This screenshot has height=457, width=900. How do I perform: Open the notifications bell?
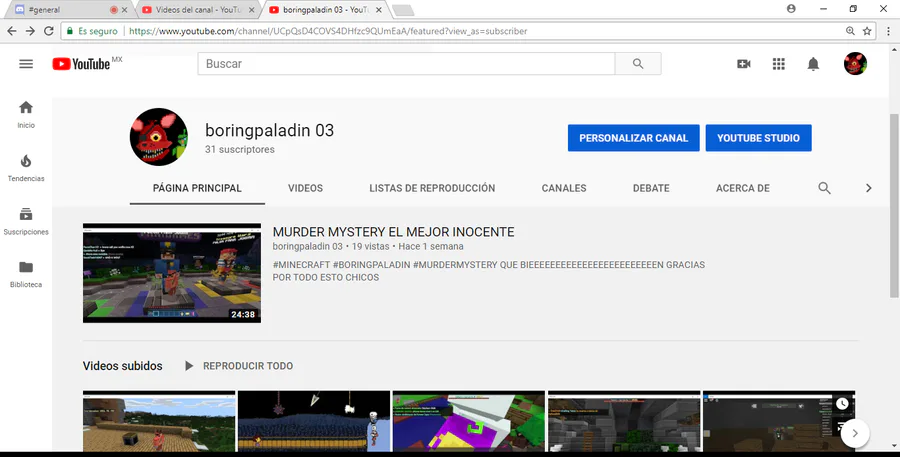coord(813,64)
